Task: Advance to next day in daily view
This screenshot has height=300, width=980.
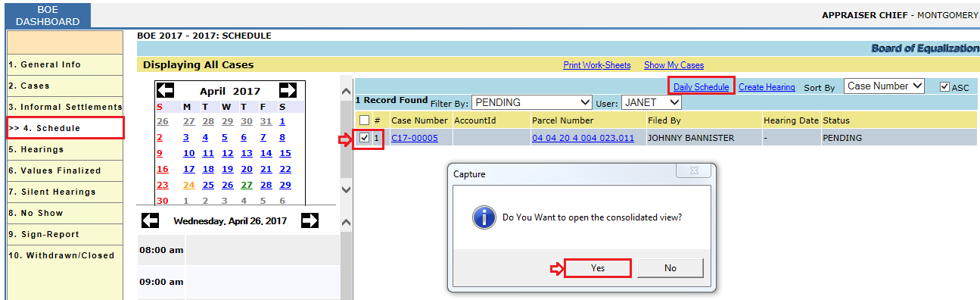Action: (x=310, y=220)
